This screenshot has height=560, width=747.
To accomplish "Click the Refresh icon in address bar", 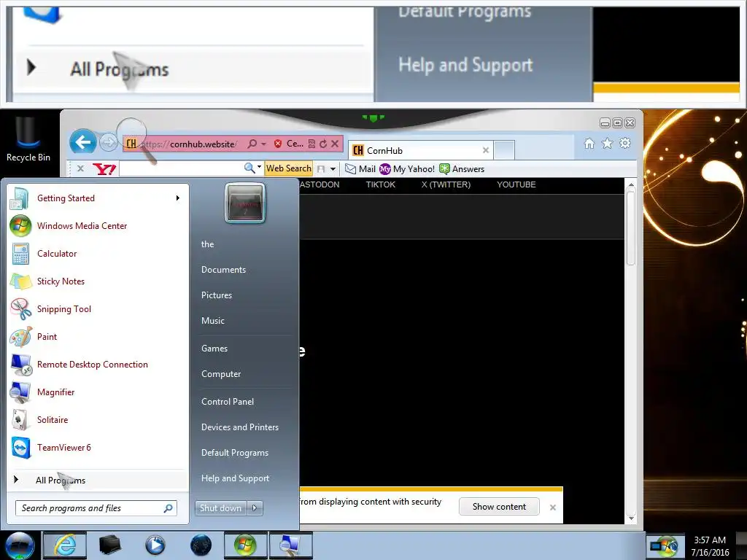I will 323,144.
